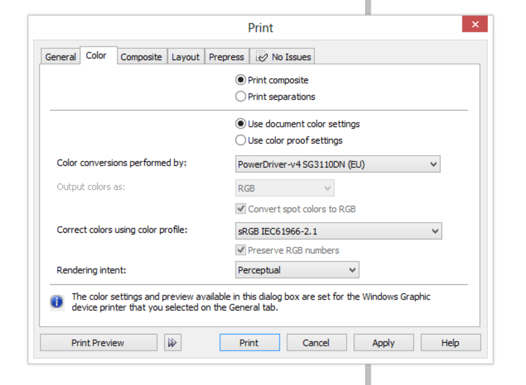Click the 'Output colors as:' label
The height and width of the screenshot is (385, 526).
(x=91, y=187)
